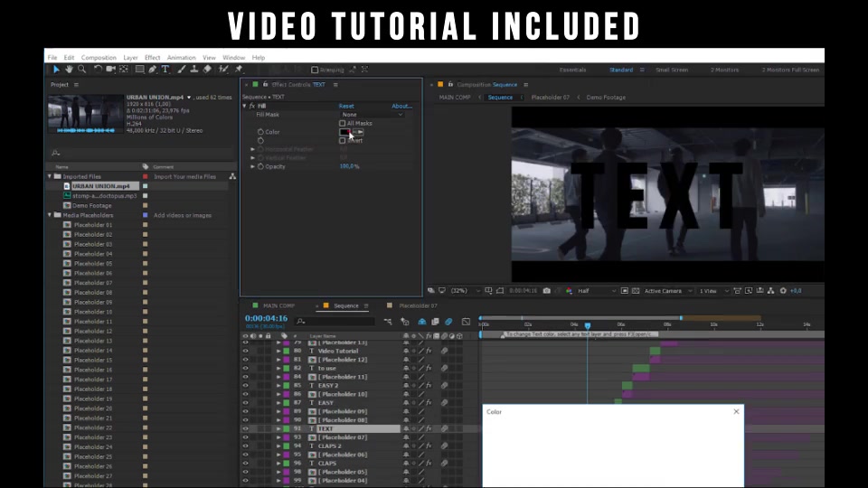Select the Pen tool
Image resolution: width=868 pixels, height=488 pixels.
pyautogui.click(x=152, y=70)
